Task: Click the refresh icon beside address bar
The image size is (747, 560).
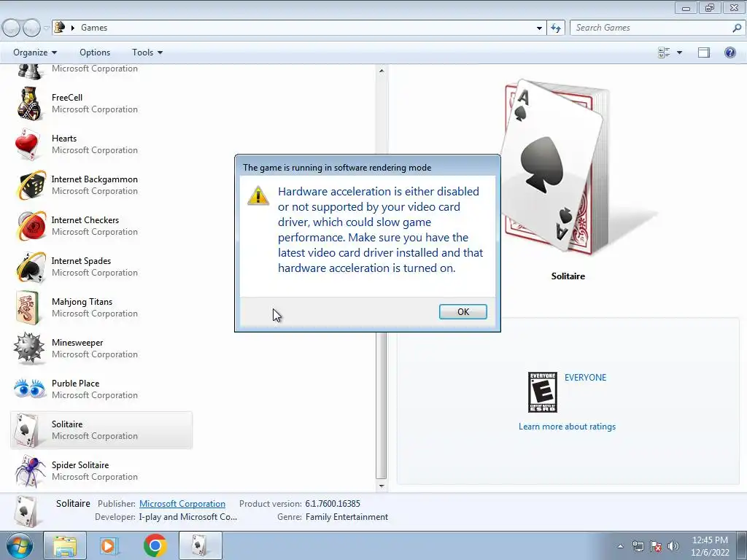Action: 555,28
